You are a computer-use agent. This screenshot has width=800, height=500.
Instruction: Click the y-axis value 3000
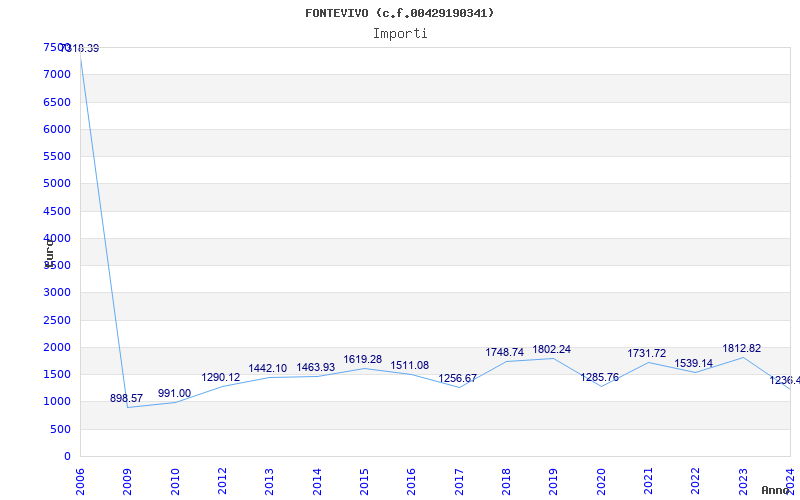click(x=57, y=293)
